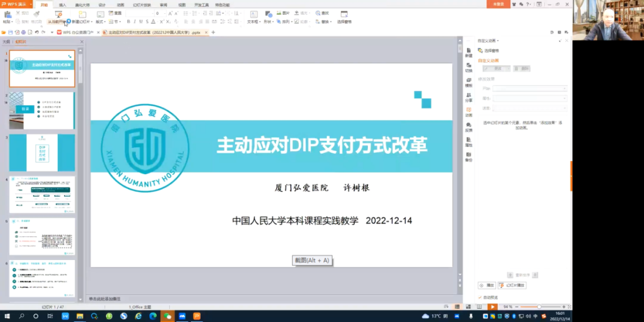Select slide 3 DIP thumbnail
The image size is (644, 322).
(x=42, y=153)
